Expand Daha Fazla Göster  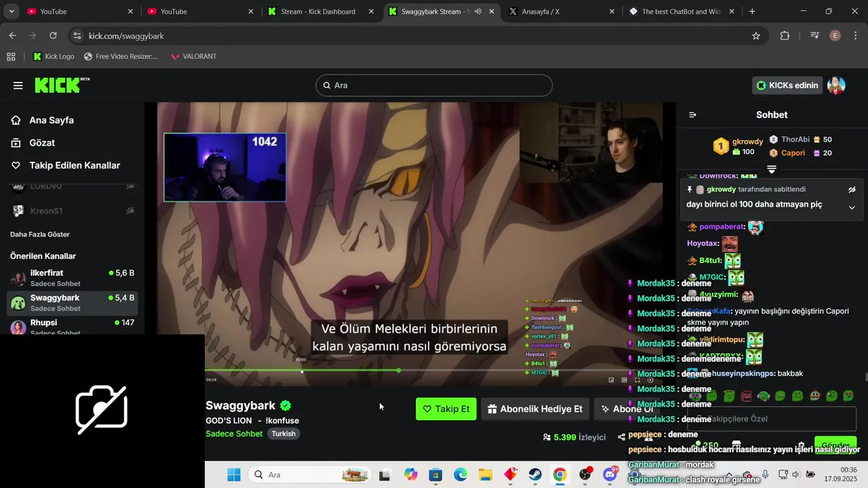40,235
